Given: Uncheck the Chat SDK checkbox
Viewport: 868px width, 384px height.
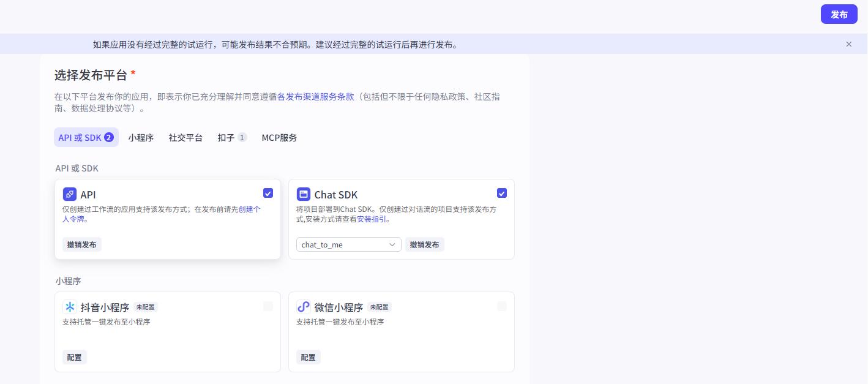Looking at the screenshot, I should [x=502, y=193].
